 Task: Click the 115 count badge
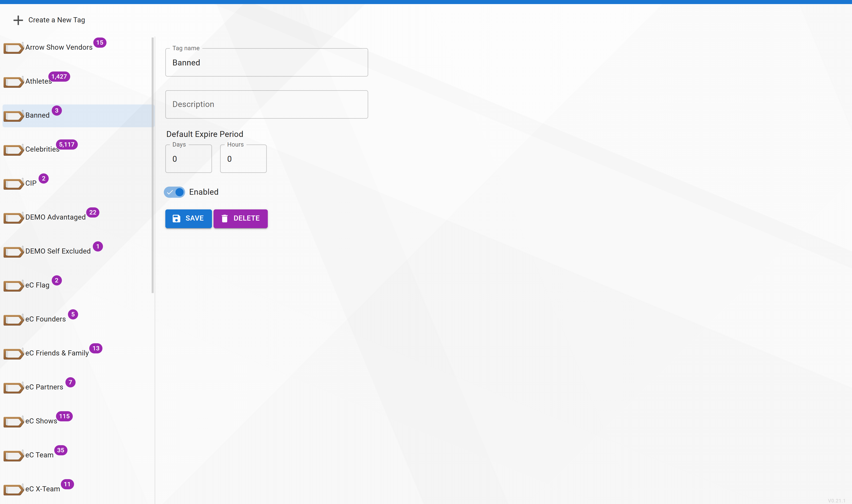tap(64, 416)
